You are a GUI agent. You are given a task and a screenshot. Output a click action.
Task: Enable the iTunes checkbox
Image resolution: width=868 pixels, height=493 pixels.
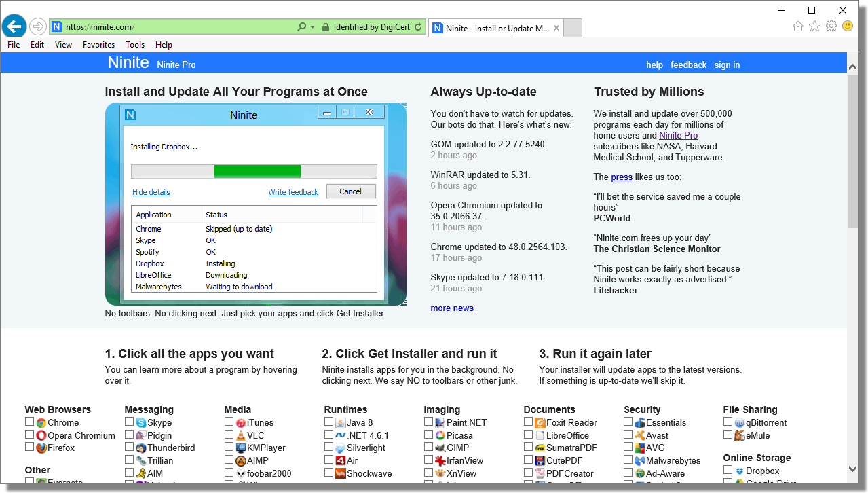point(229,422)
